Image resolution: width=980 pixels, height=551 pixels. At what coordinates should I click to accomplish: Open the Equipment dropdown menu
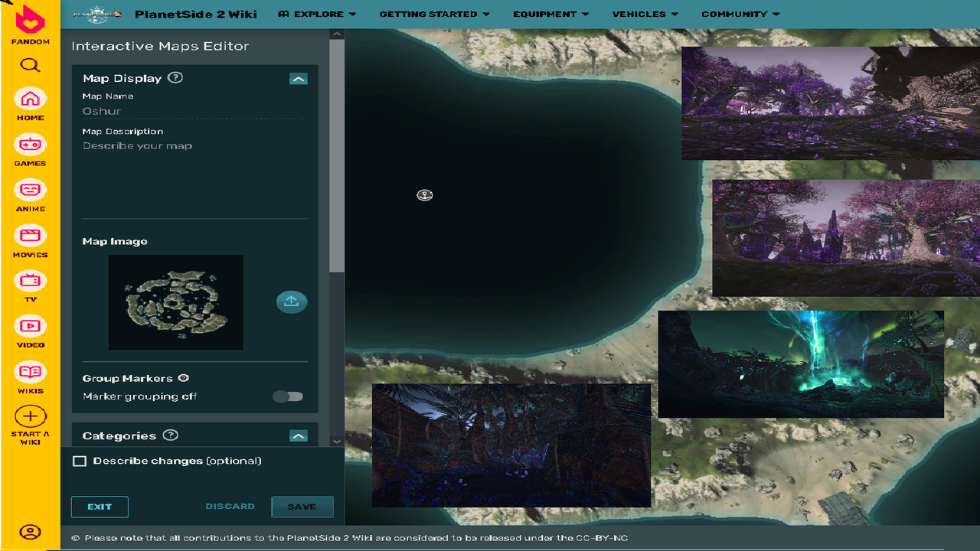click(551, 14)
